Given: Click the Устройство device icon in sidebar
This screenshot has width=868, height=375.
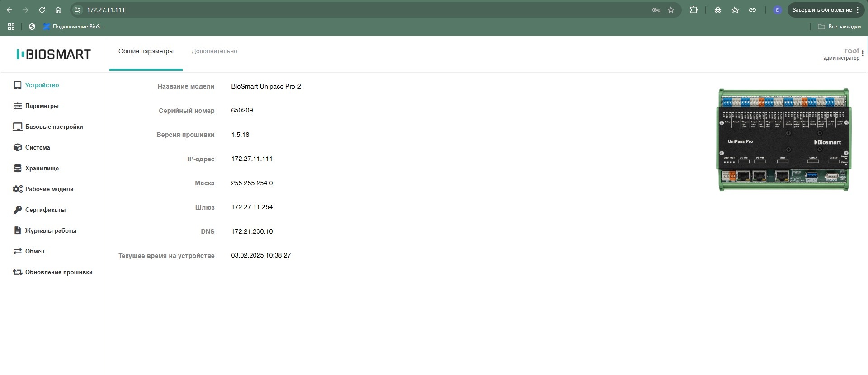Looking at the screenshot, I should (x=18, y=85).
